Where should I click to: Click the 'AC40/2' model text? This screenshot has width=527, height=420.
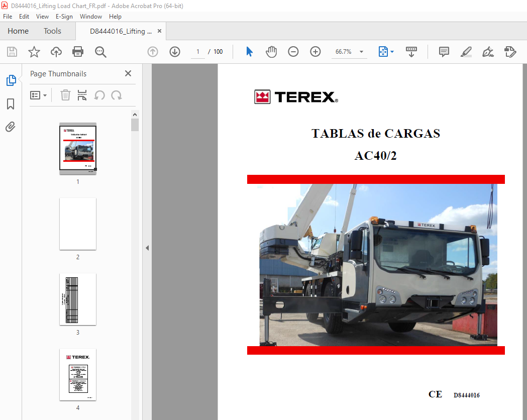click(x=376, y=156)
